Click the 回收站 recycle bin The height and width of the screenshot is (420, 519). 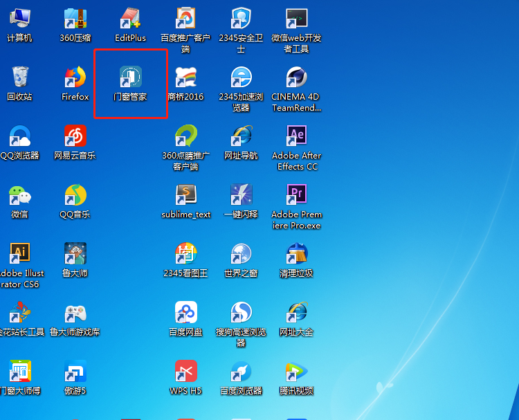pos(20,77)
